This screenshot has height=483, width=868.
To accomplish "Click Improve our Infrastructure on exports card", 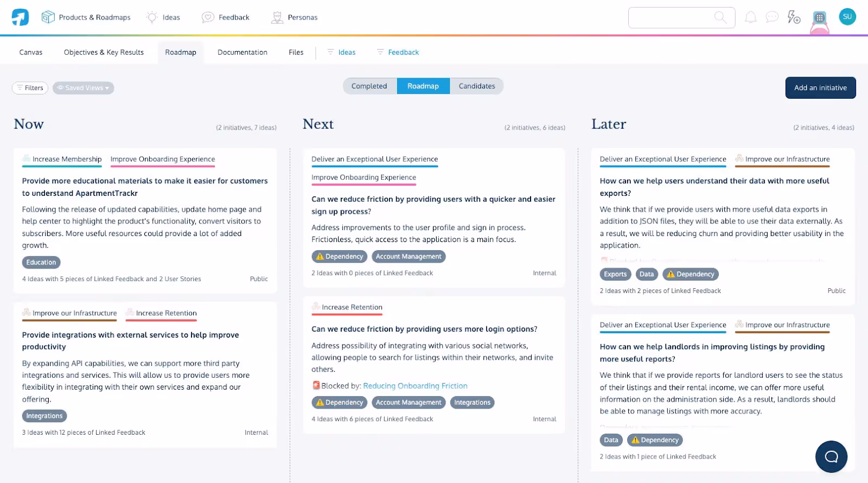I will [782, 159].
